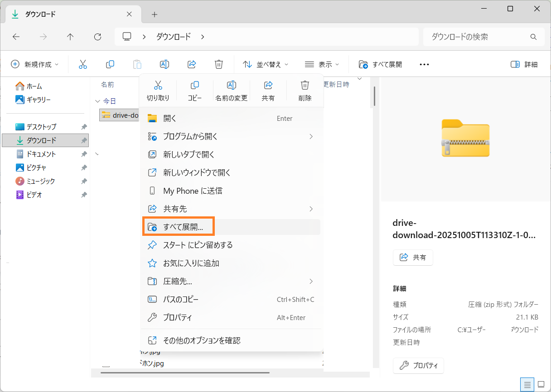The image size is (551, 392).
Task: Switch to details list view icon
Action: pyautogui.click(x=527, y=384)
